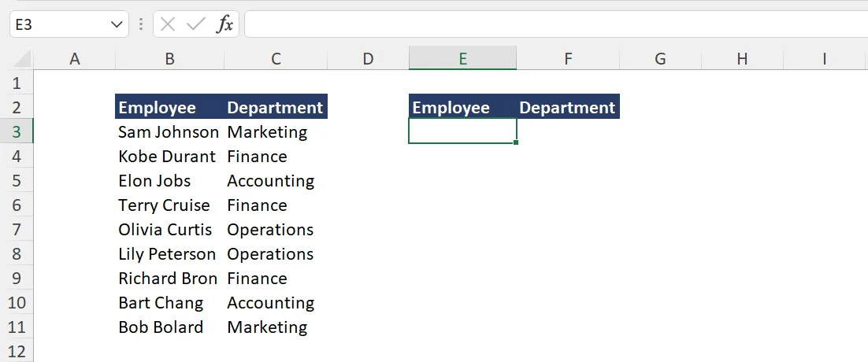This screenshot has width=868, height=362.
Task: Select row 3 header
Action: coord(17,131)
